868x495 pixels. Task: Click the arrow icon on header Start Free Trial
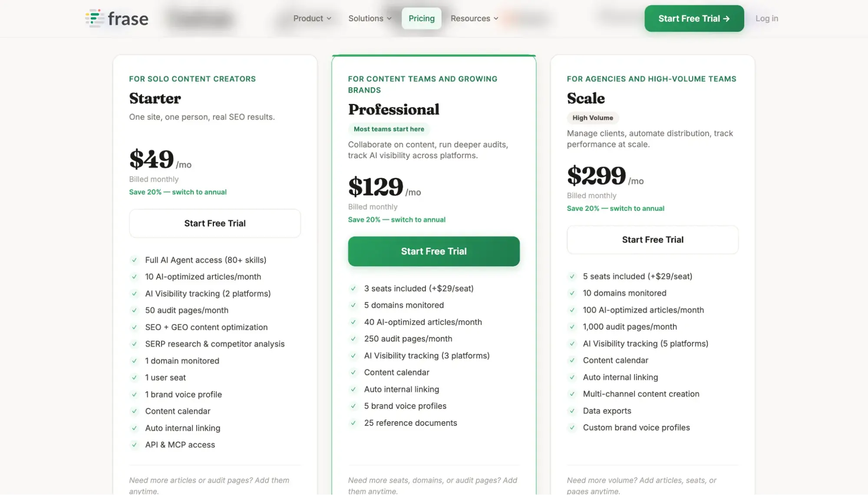pos(726,18)
